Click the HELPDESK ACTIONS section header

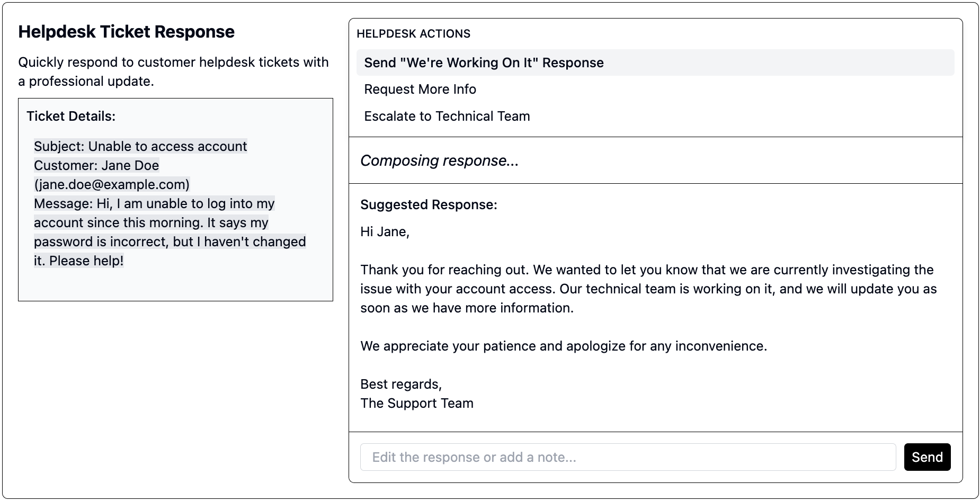tap(413, 34)
